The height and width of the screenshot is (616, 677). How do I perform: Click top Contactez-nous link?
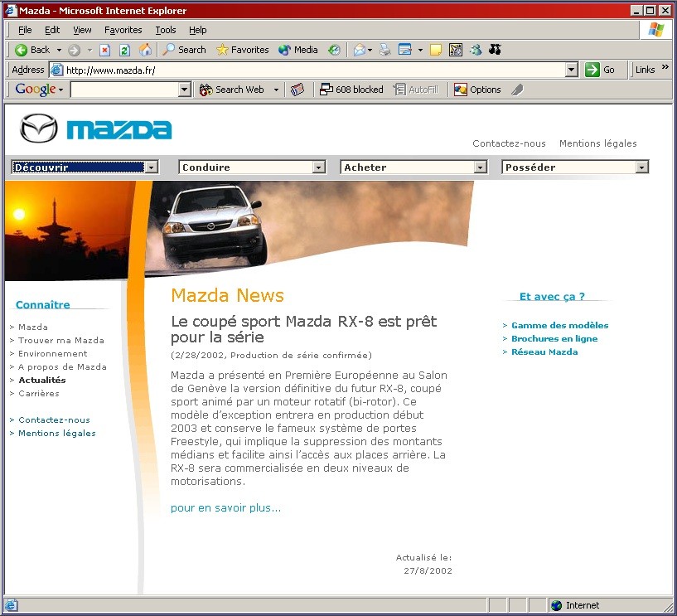coord(509,143)
